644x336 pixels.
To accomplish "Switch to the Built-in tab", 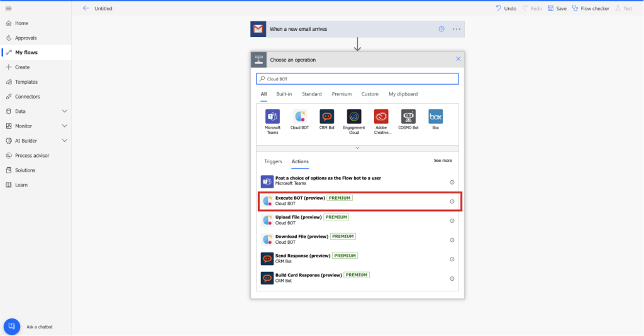I will (284, 94).
